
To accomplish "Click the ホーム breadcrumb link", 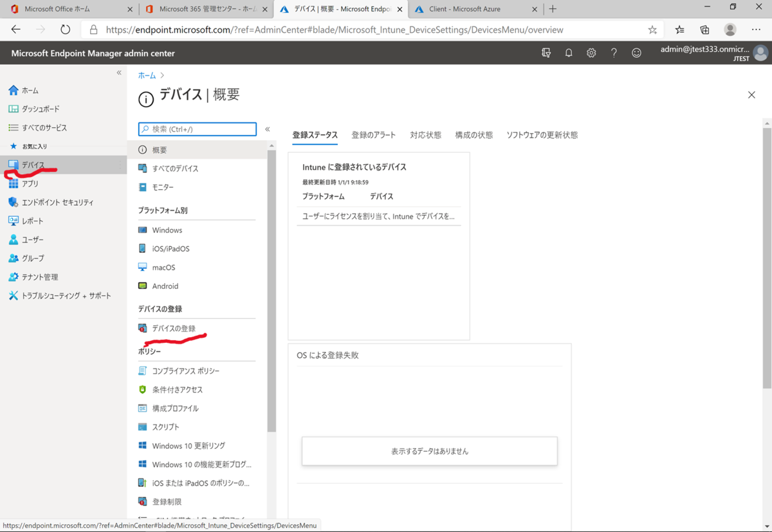I will coord(147,76).
